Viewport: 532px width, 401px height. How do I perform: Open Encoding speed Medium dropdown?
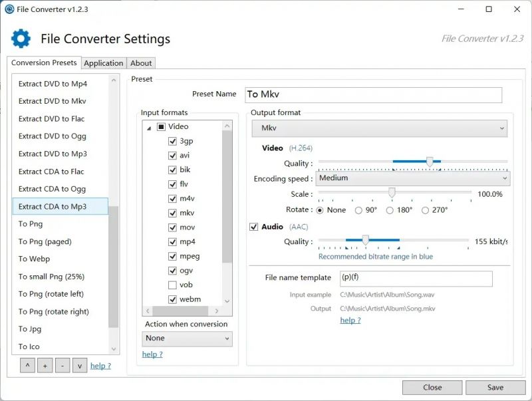(412, 178)
